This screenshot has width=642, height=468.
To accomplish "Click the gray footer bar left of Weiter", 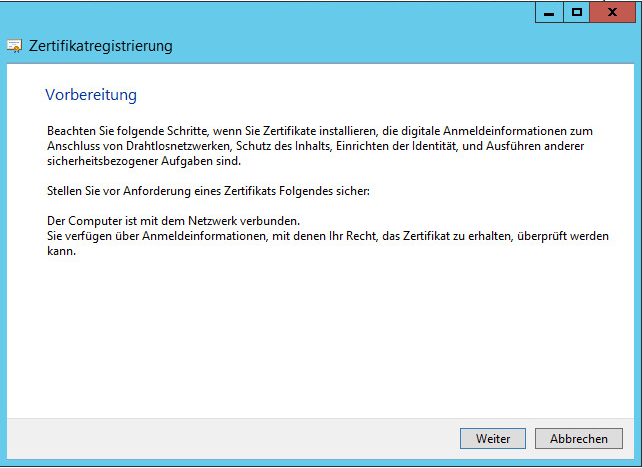I will point(230,439).
